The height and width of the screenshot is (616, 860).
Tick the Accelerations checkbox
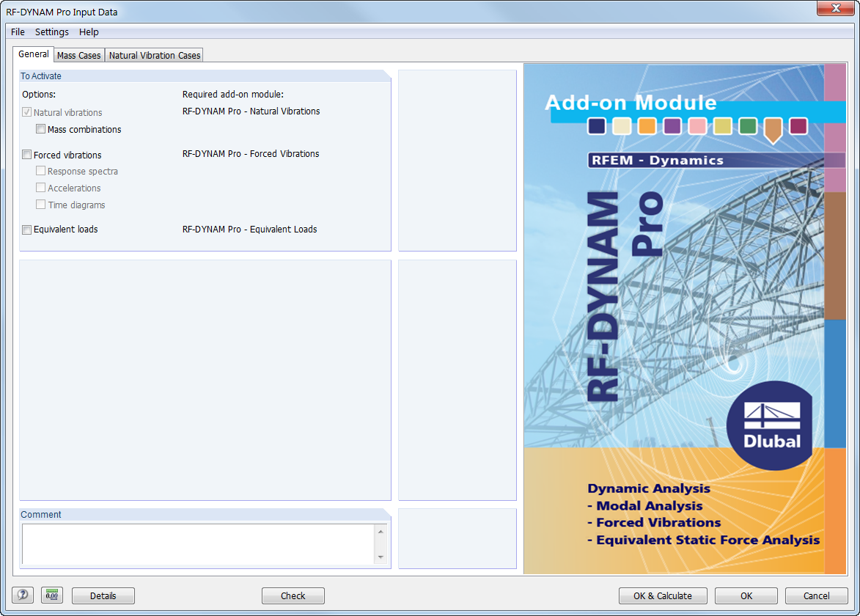[x=40, y=188]
